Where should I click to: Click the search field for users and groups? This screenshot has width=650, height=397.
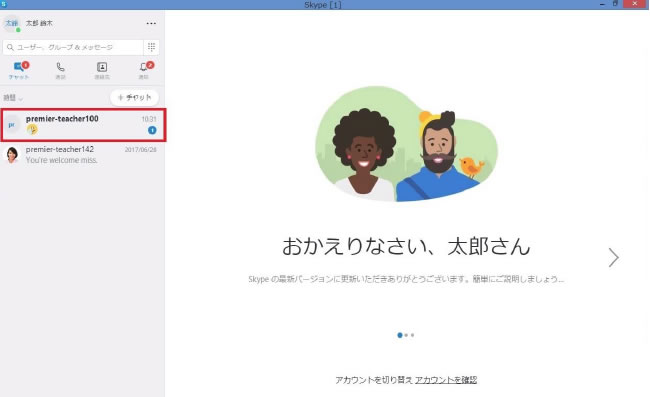(x=73, y=47)
